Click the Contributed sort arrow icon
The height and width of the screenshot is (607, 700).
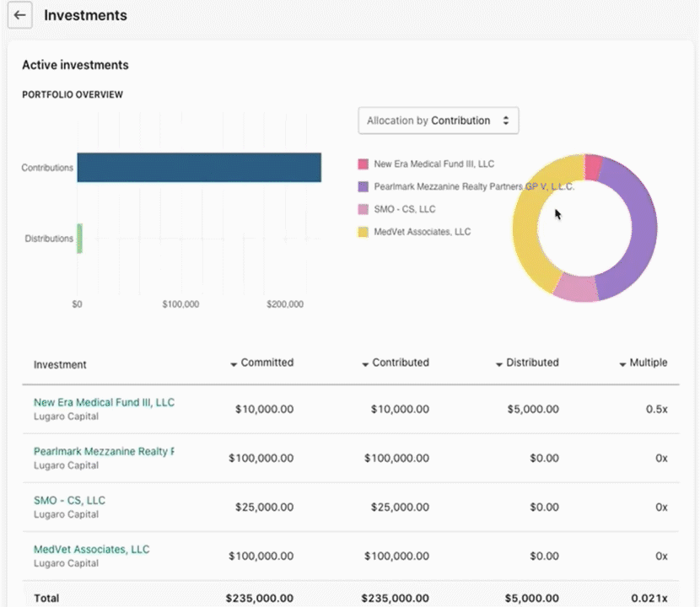tap(365, 363)
